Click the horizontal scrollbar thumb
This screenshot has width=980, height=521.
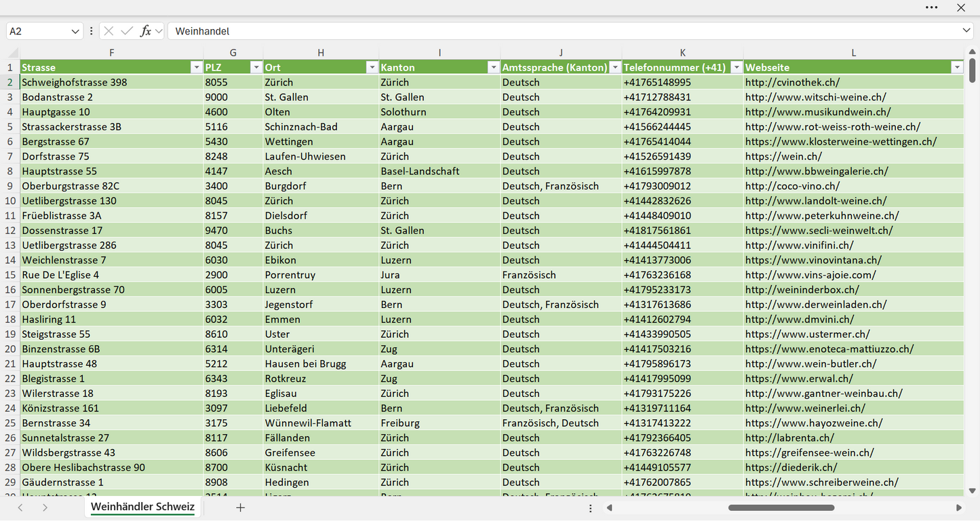point(781,507)
